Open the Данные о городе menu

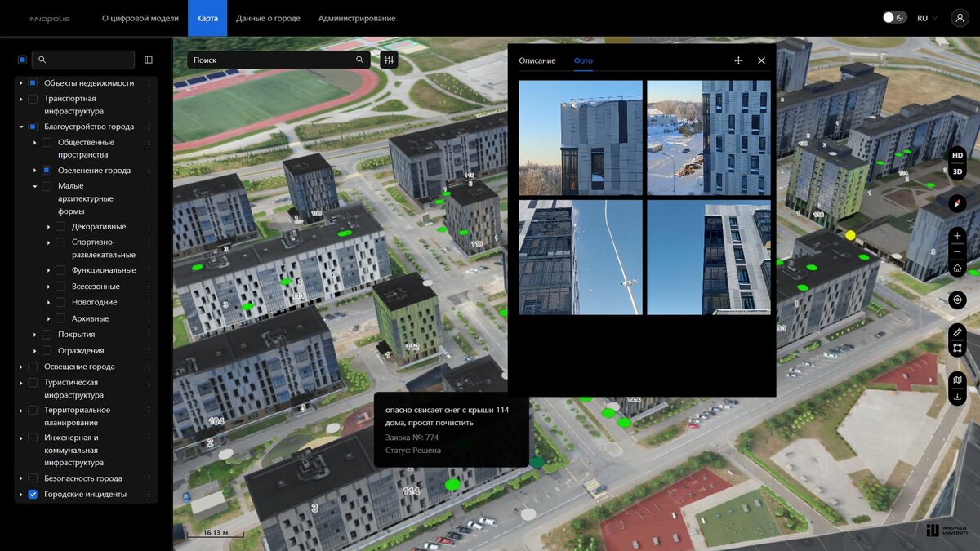(267, 17)
